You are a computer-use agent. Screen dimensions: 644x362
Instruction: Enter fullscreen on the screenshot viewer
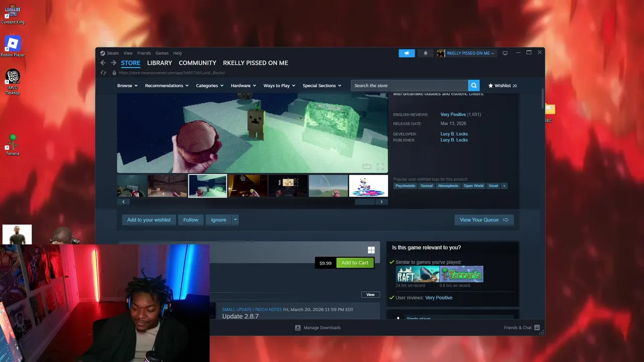[380, 166]
